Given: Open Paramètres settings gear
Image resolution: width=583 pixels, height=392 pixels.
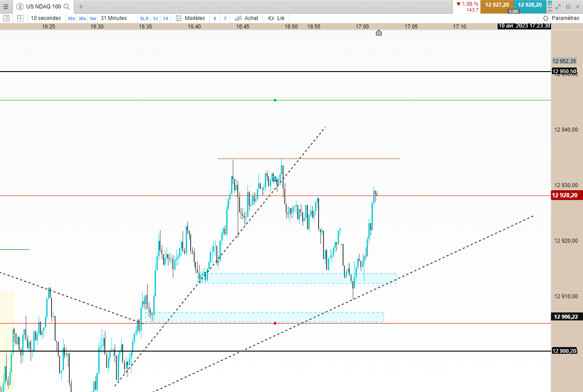Looking at the screenshot, I should tap(561, 18).
